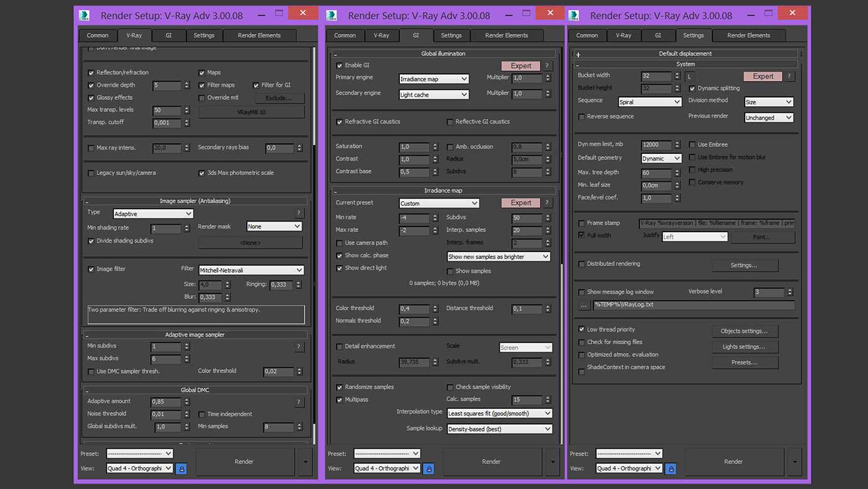This screenshot has width=868, height=489.
Task: Click help '?' beside Global illumination Expert
Action: coord(547,66)
